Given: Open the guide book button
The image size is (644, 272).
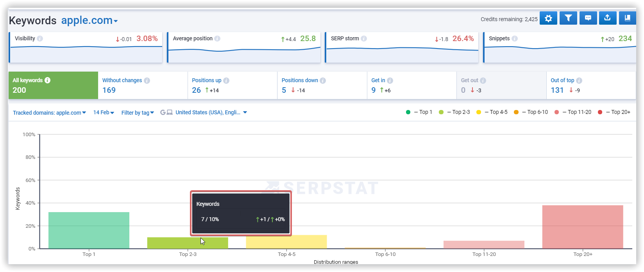Looking at the screenshot, I should pyautogui.click(x=627, y=18).
